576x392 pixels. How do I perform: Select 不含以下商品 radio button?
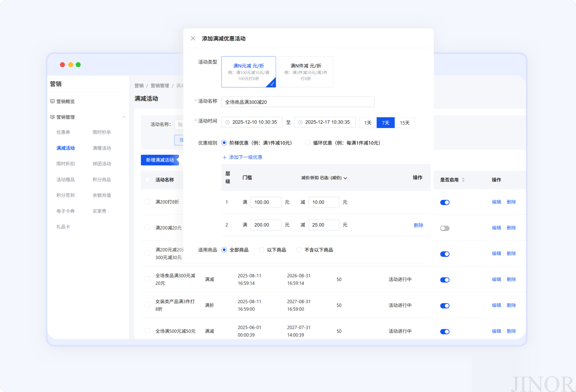[299, 250]
